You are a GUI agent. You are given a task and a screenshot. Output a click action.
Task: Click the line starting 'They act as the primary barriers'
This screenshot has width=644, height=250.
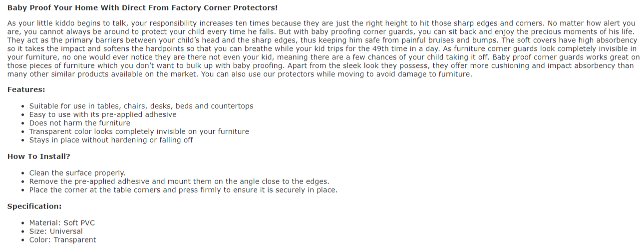coord(322,40)
